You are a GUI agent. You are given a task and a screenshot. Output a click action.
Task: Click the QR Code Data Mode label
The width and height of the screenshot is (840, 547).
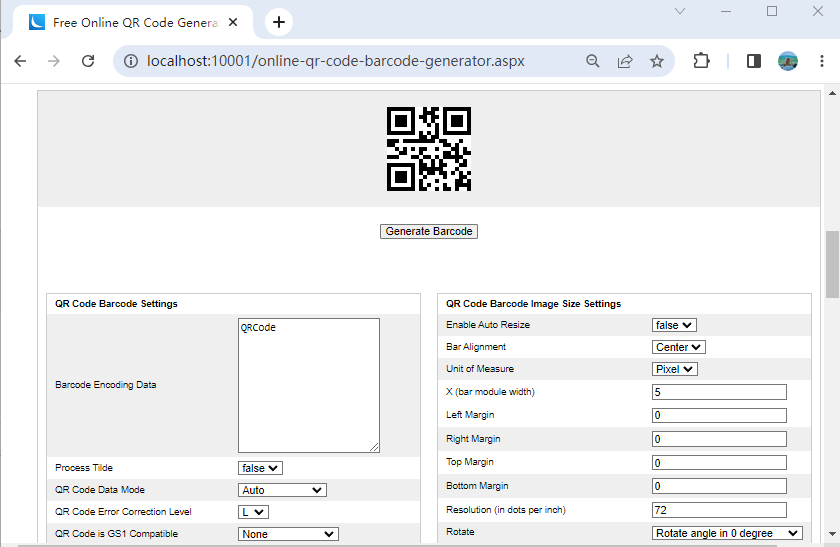100,490
